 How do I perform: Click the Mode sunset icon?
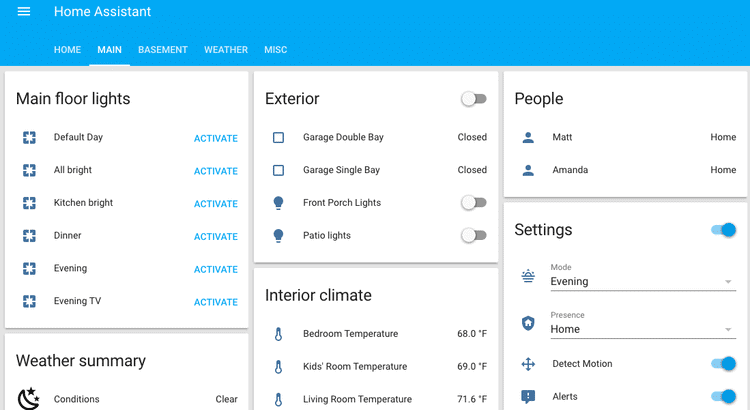[x=528, y=276]
